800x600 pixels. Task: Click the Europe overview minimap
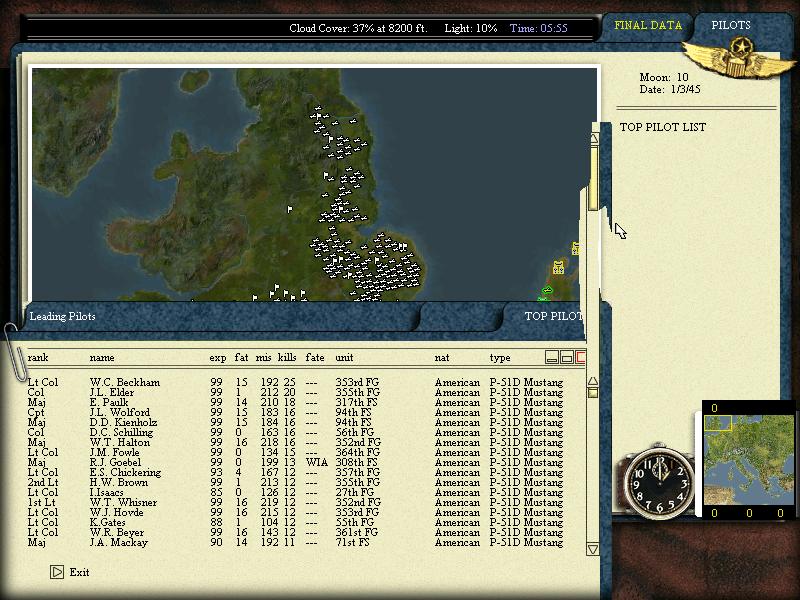747,459
